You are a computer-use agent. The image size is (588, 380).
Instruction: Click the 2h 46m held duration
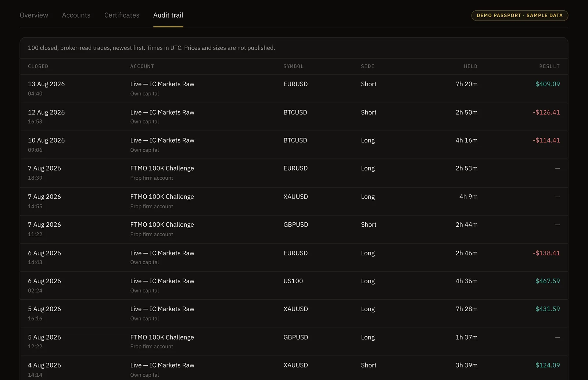click(467, 253)
